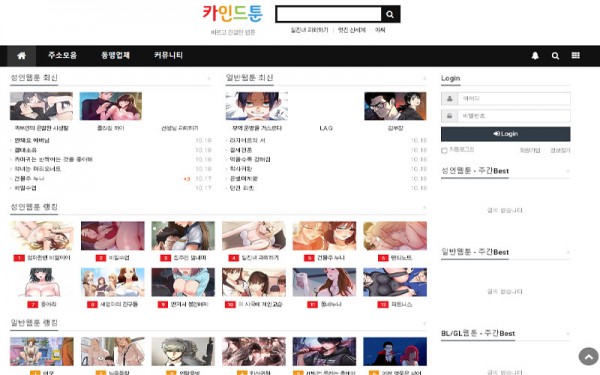Expand BL/GL웹툰 주간Best with plus sign
The image size is (600, 375).
pos(567,334)
